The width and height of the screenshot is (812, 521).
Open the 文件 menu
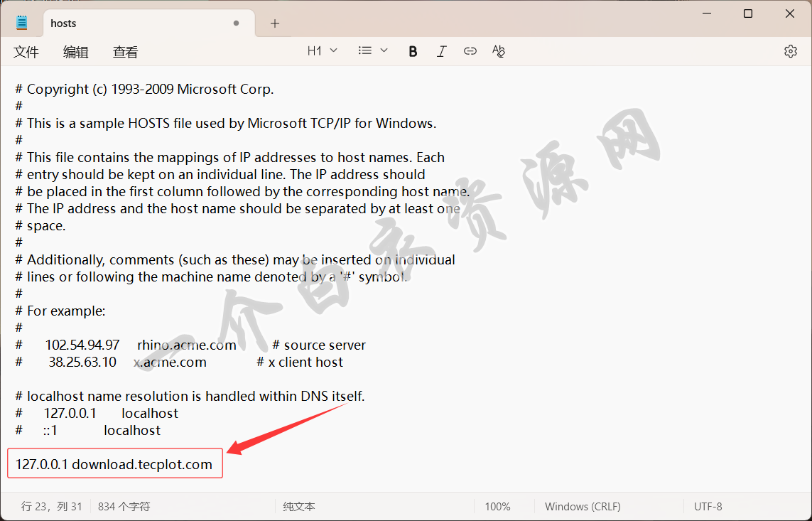pyautogui.click(x=26, y=52)
